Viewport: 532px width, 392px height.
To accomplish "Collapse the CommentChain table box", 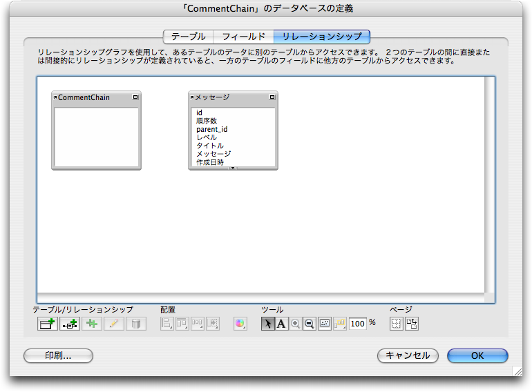I will tap(135, 97).
